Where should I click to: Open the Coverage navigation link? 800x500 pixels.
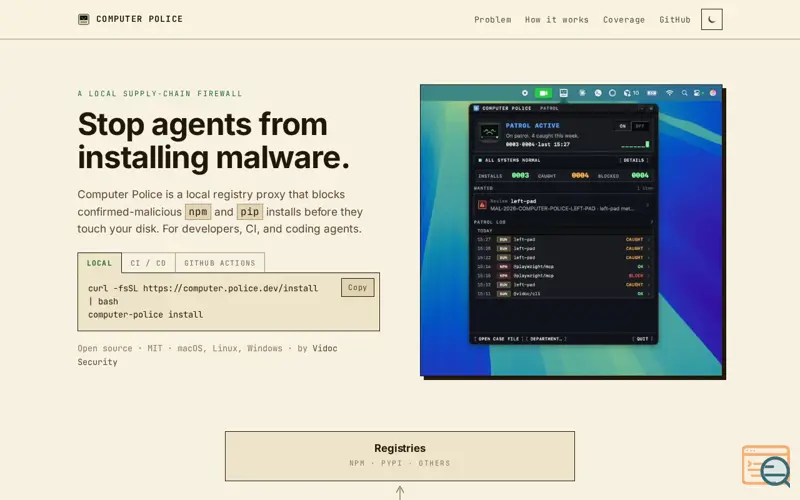623,20
